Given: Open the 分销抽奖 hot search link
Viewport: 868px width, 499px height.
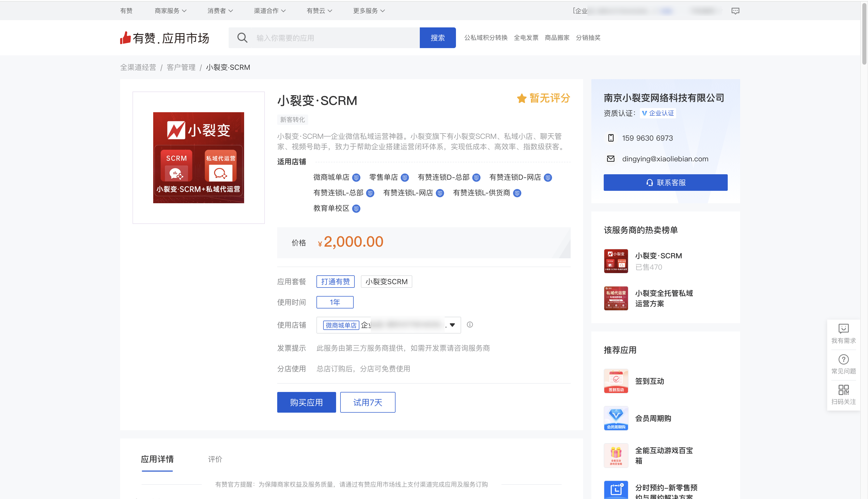Looking at the screenshot, I should 588,38.
